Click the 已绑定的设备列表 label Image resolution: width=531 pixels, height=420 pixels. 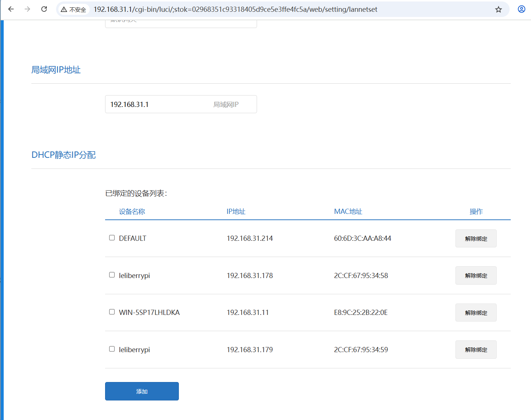click(136, 193)
